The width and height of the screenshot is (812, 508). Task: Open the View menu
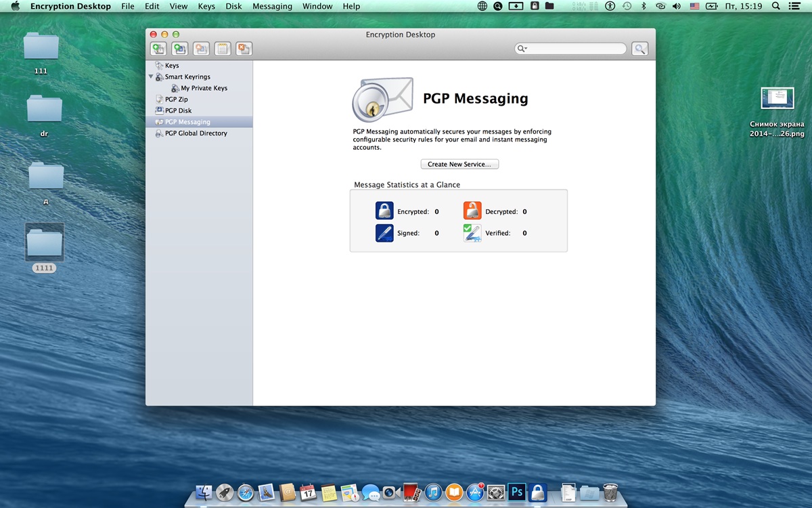[179, 6]
